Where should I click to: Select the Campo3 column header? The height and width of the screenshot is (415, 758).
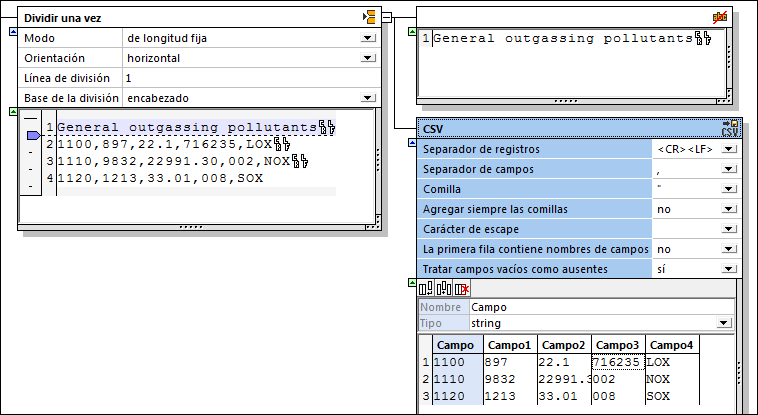coord(617,344)
